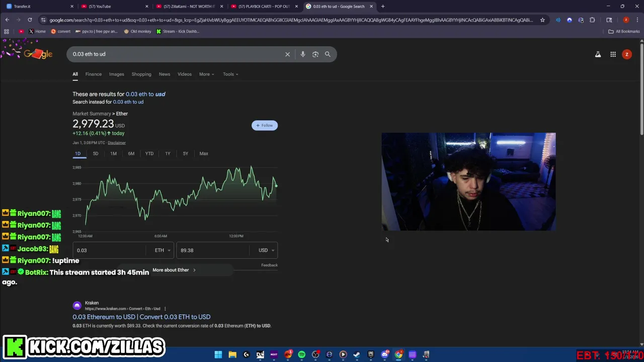Open Google Search Labs flask icon
This screenshot has width=644, height=362.
pyautogui.click(x=598, y=54)
